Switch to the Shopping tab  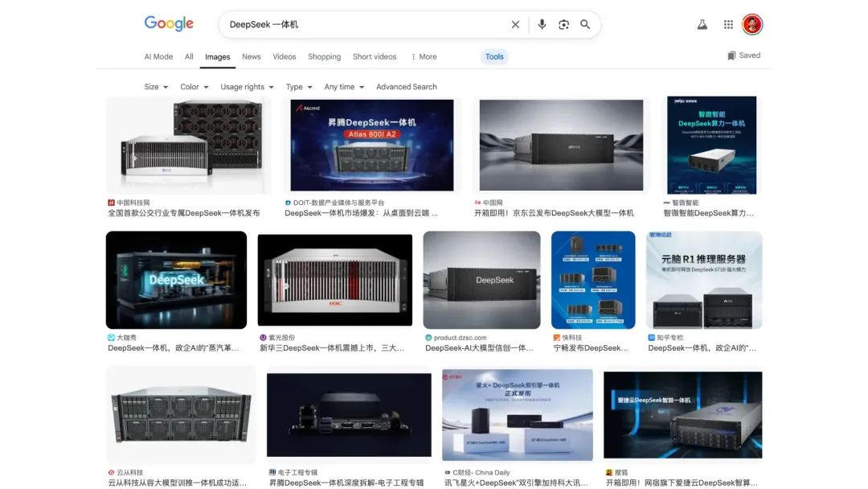pyautogui.click(x=324, y=56)
